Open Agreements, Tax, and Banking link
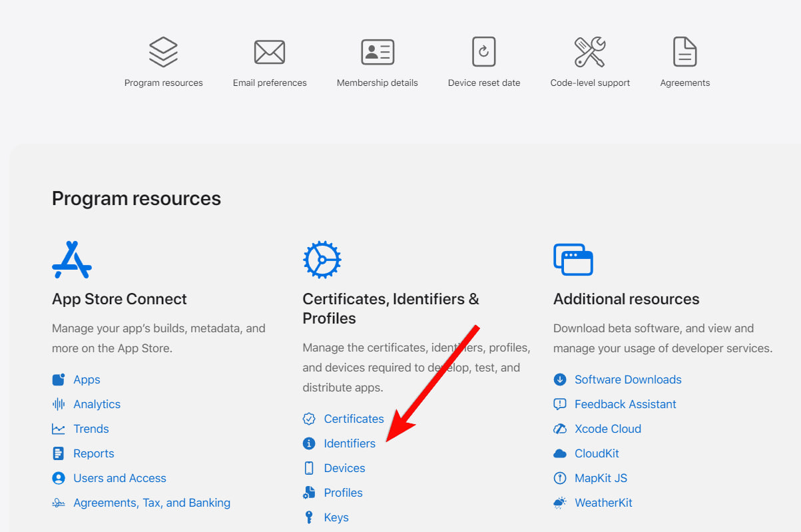This screenshot has height=532, width=801. point(152,503)
